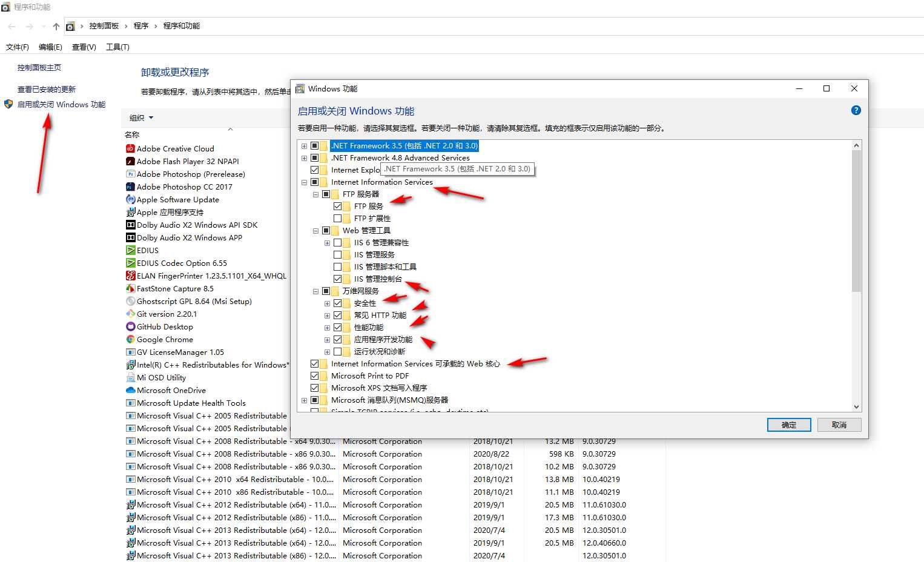924x562 pixels.
Task: Click the EDIUS Codec Option 6.55 icon
Action: (x=130, y=263)
